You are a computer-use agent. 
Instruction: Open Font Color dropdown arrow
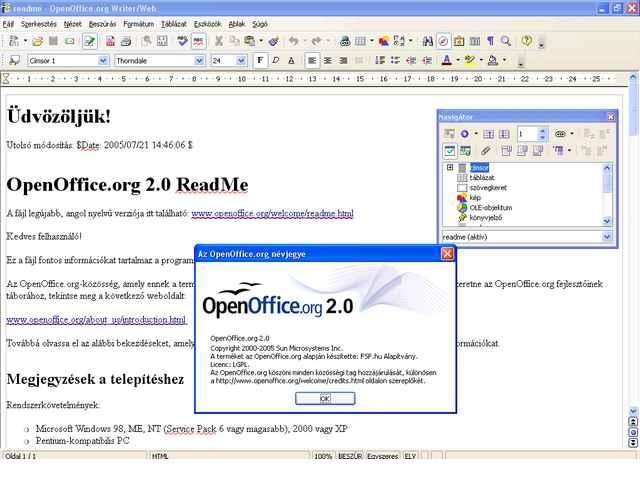click(458, 61)
